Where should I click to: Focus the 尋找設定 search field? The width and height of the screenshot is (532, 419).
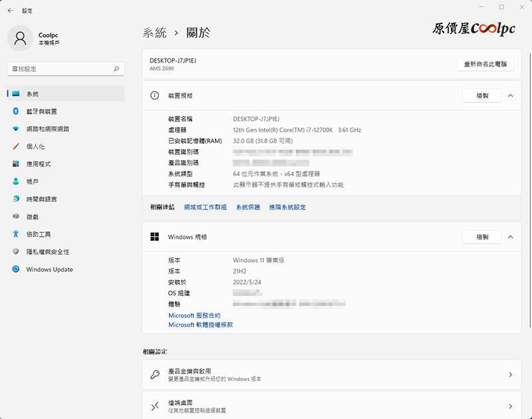pyautogui.click(x=66, y=69)
